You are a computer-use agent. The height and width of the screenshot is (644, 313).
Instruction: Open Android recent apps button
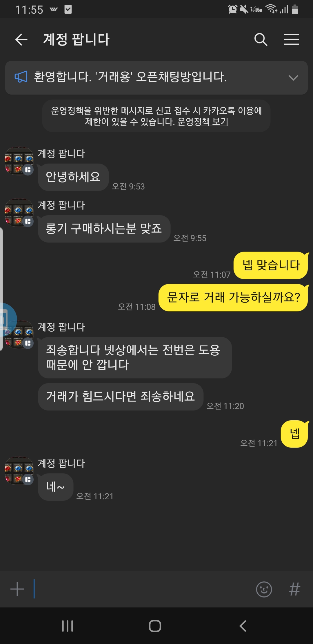(68, 626)
